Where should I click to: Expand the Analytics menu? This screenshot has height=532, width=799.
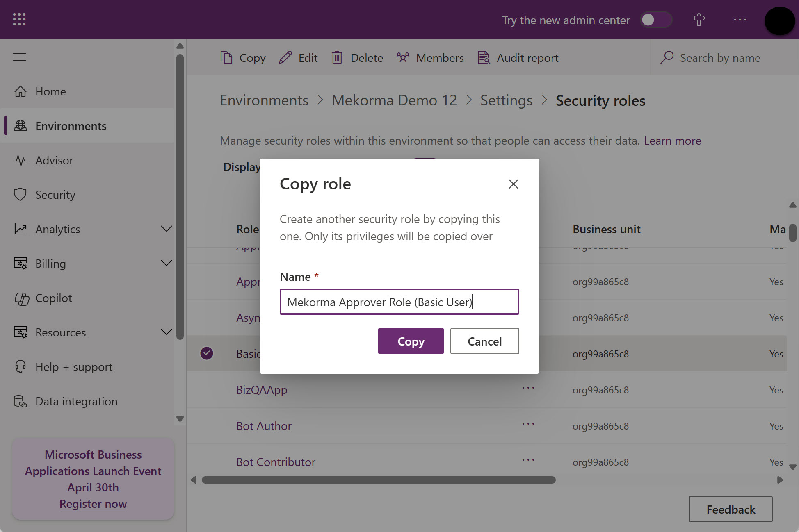click(x=166, y=229)
